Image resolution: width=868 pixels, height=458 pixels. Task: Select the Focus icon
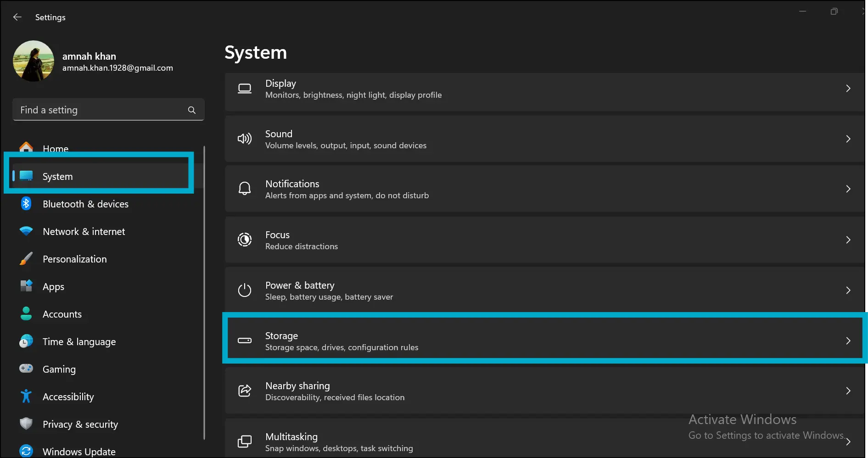[245, 239]
